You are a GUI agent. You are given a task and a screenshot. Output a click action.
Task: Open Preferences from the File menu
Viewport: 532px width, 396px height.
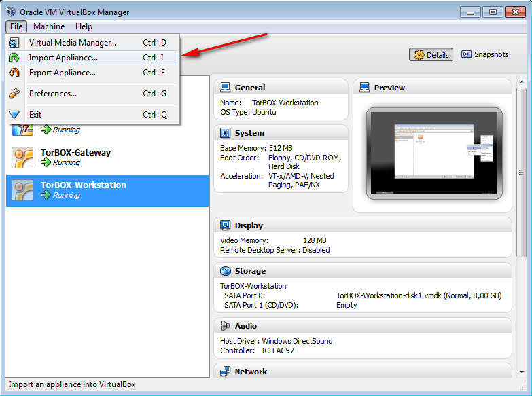coord(92,94)
